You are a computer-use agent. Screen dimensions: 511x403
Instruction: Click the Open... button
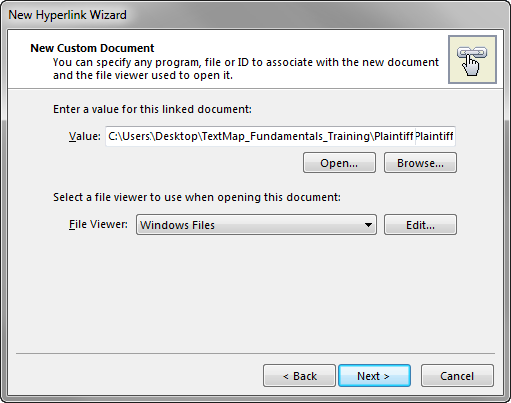[339, 163]
